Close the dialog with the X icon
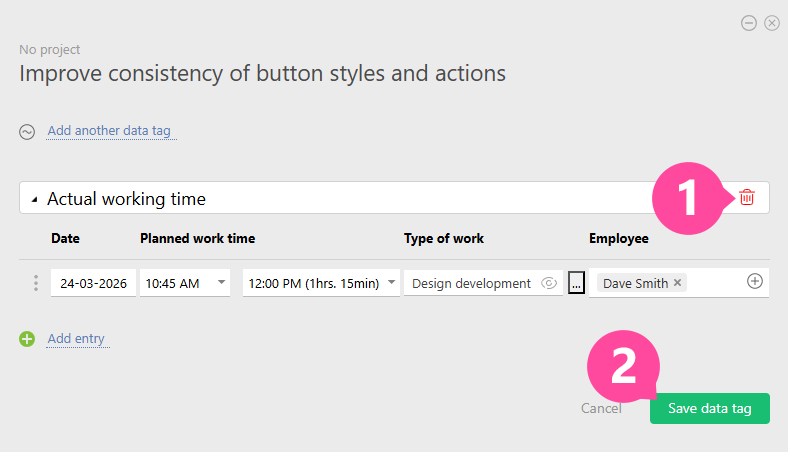 coord(771,23)
